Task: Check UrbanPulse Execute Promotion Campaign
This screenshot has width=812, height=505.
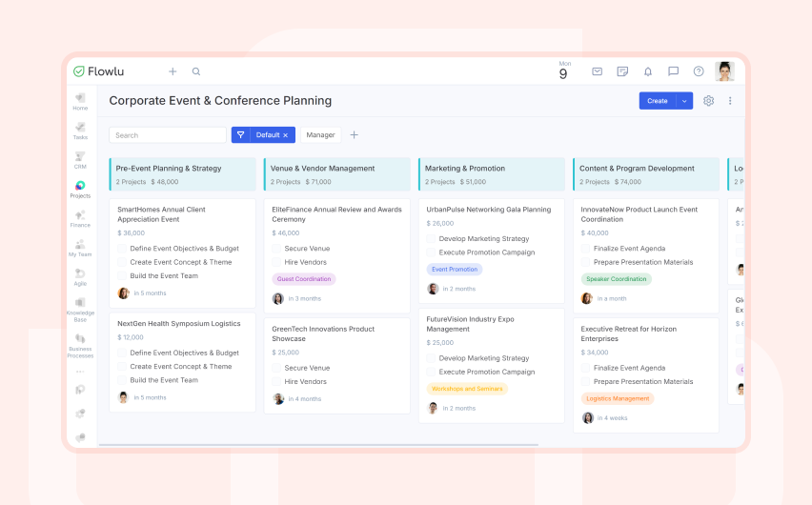Action: point(431,252)
